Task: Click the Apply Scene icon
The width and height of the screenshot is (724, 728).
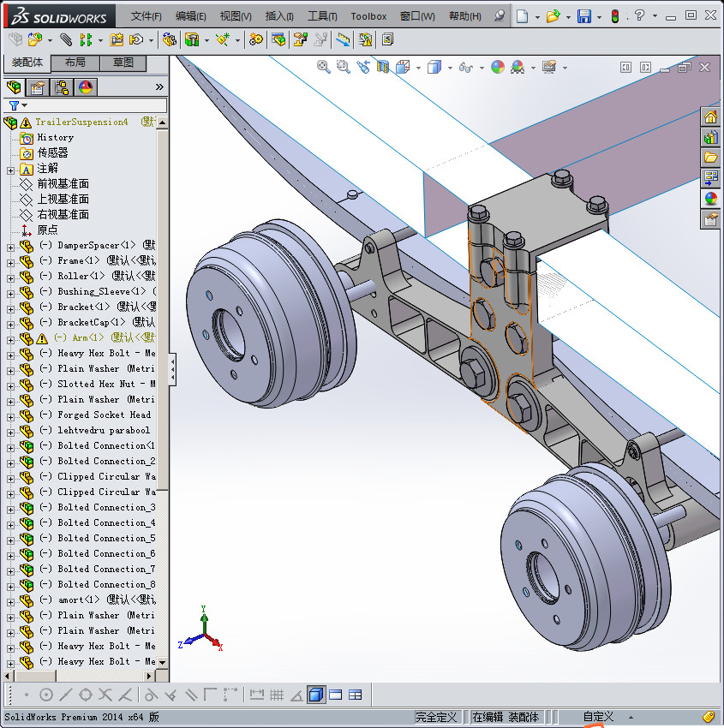Action: coord(518,68)
